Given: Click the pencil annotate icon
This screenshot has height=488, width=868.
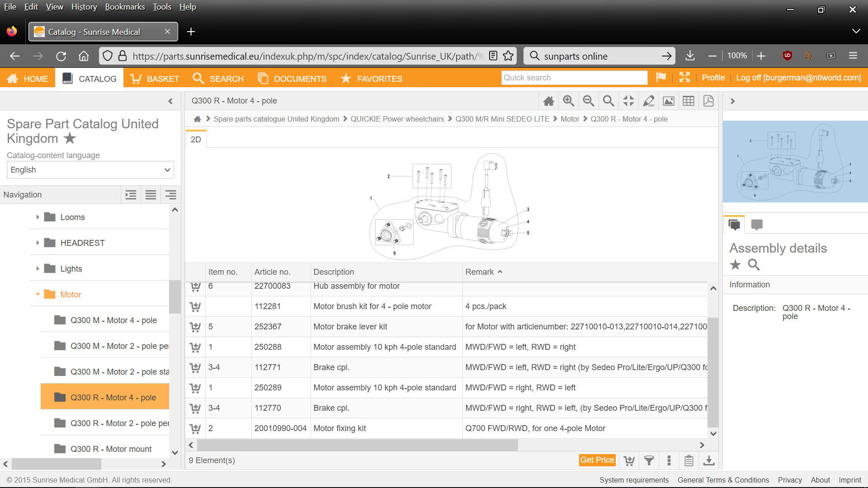Looking at the screenshot, I should 648,101.
